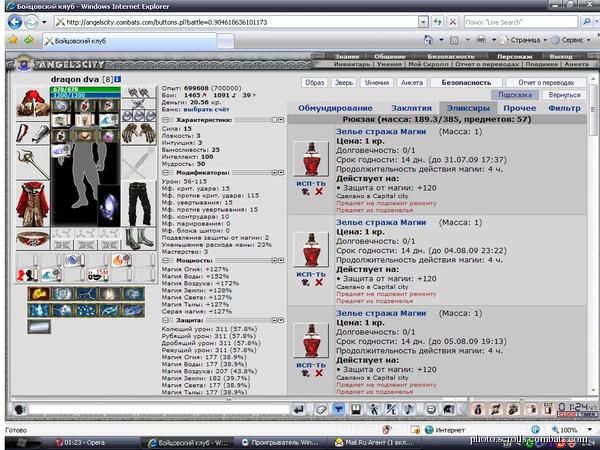
Task: Click the galaxy shield slot beside the silhouette
Action: click(109, 206)
